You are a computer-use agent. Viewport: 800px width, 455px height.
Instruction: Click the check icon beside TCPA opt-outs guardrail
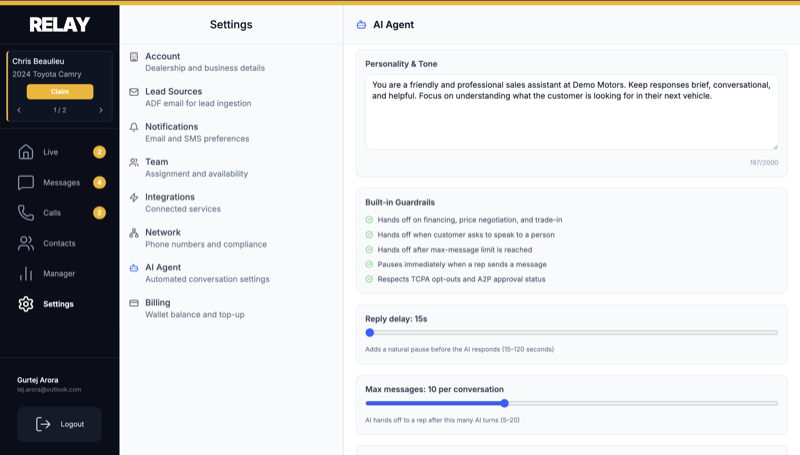pyautogui.click(x=369, y=279)
